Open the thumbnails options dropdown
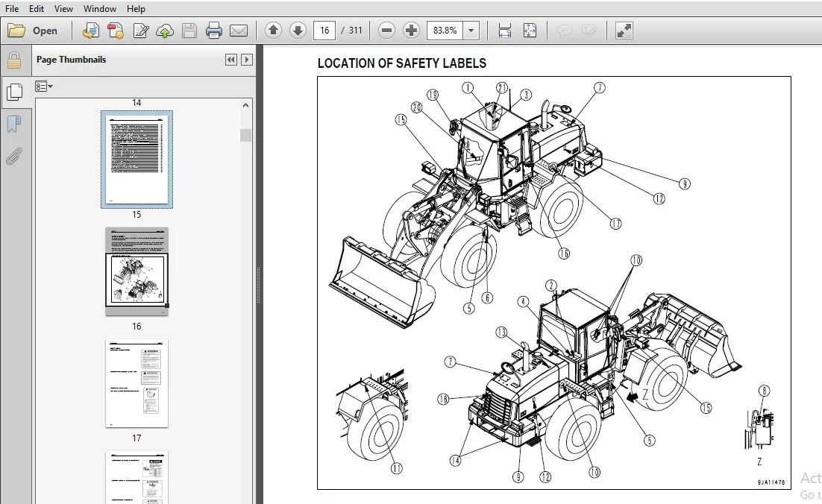 [44, 86]
